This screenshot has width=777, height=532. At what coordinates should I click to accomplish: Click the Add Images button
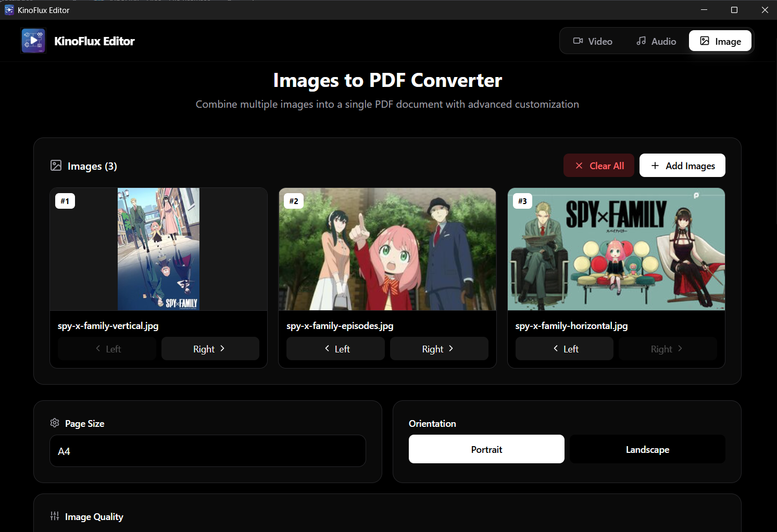click(x=682, y=166)
